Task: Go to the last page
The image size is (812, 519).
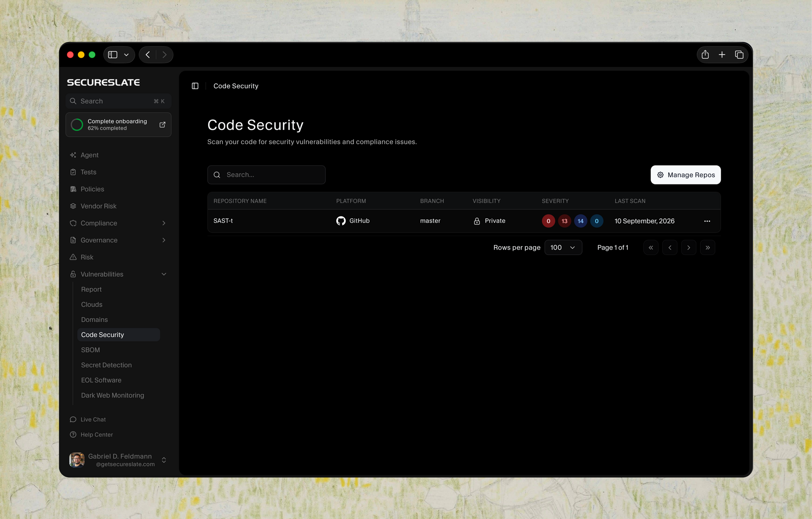Action: pyautogui.click(x=708, y=247)
